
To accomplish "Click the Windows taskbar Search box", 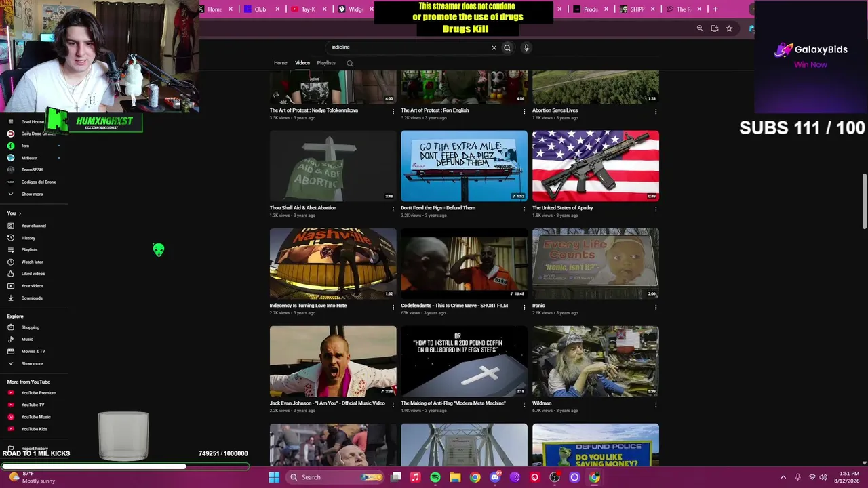I will (x=334, y=477).
